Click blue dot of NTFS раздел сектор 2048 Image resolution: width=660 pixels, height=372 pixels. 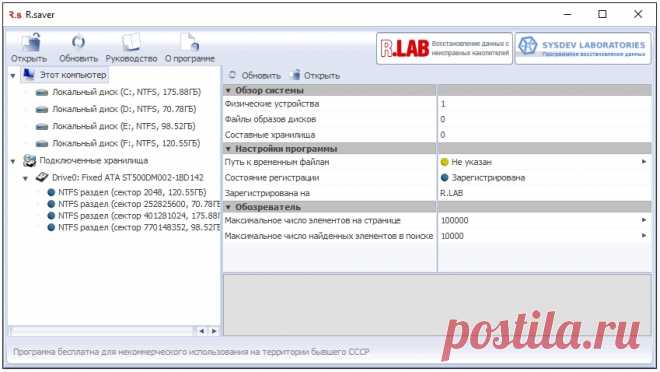coord(51,192)
